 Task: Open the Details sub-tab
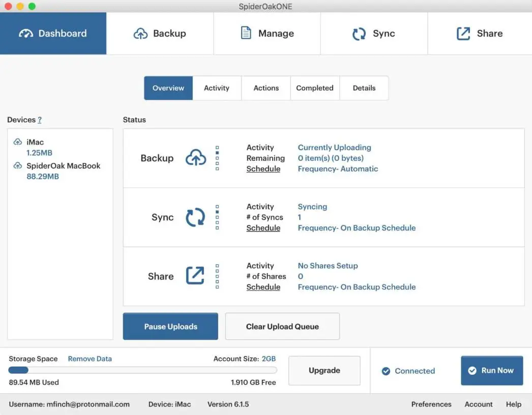pyautogui.click(x=364, y=88)
